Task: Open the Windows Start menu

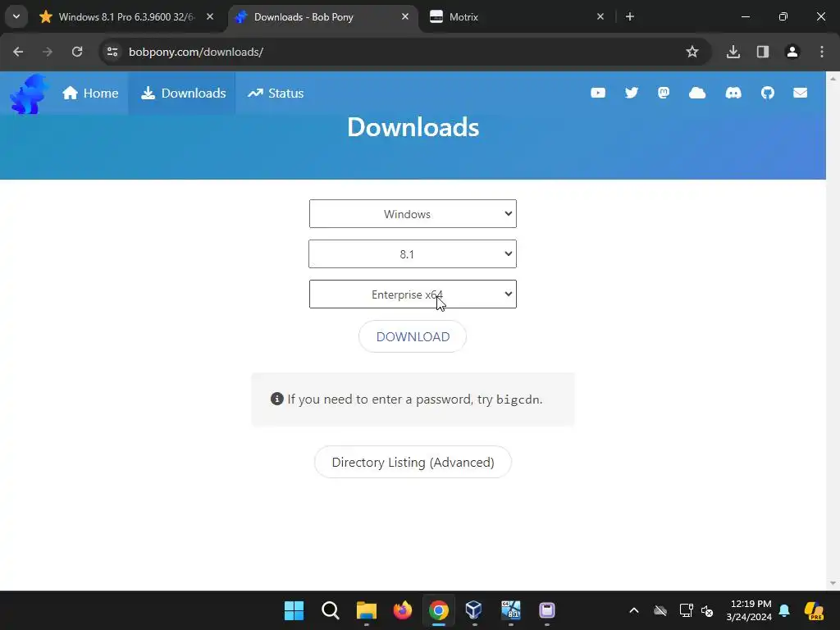Action: click(294, 610)
